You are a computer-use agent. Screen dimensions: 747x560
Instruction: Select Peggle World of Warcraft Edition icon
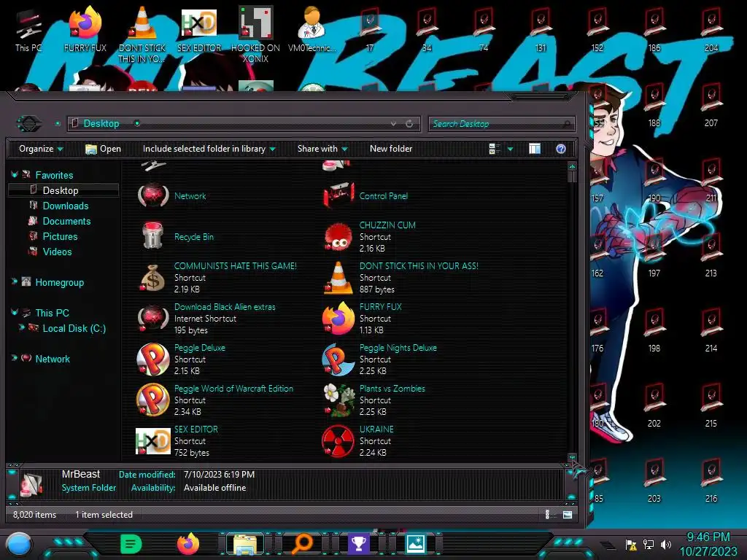153,400
